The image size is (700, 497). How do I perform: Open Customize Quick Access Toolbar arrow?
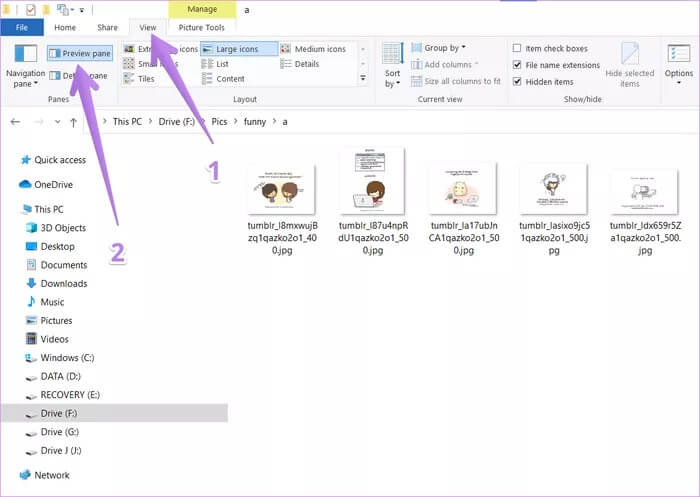tap(82, 10)
